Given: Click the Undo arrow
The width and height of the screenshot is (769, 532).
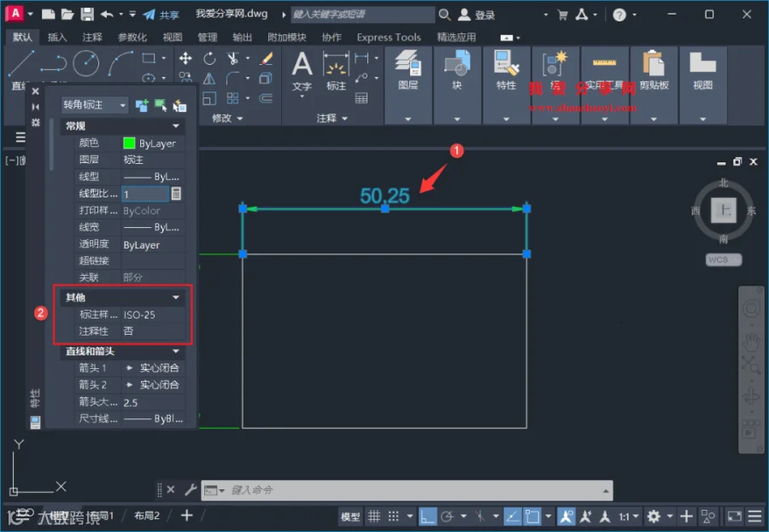Looking at the screenshot, I should pyautogui.click(x=107, y=15).
